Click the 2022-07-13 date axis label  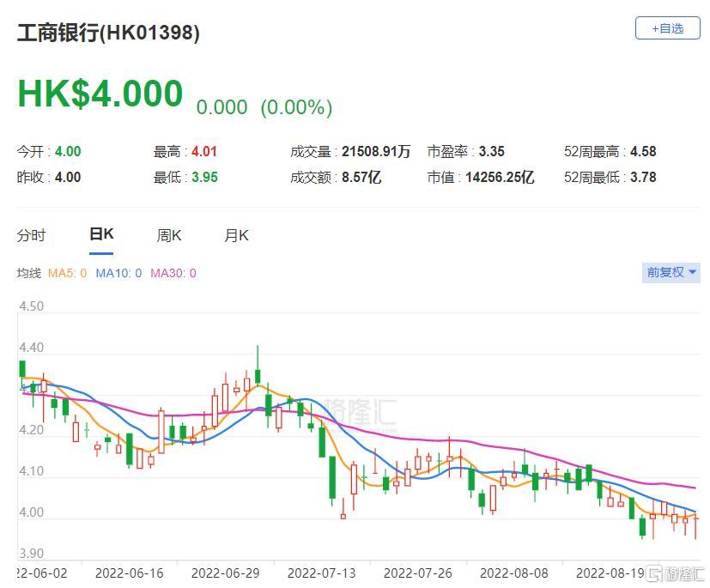(x=321, y=573)
